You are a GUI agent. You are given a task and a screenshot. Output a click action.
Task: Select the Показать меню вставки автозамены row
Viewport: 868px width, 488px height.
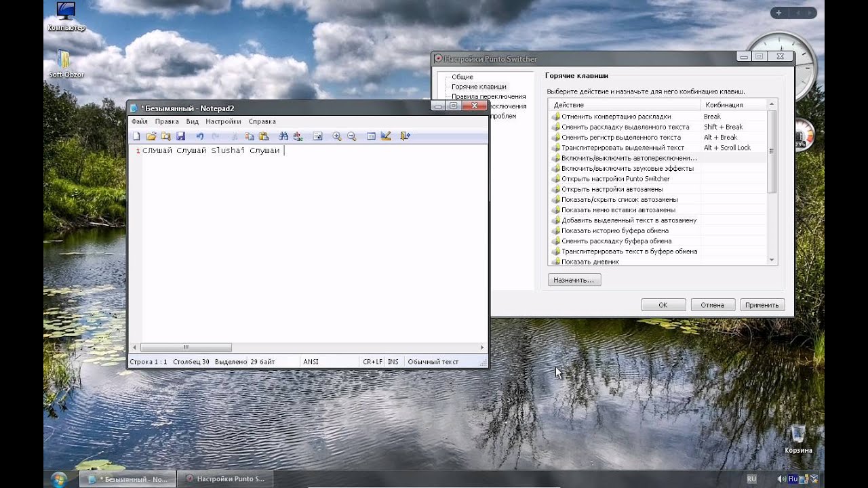658,210
